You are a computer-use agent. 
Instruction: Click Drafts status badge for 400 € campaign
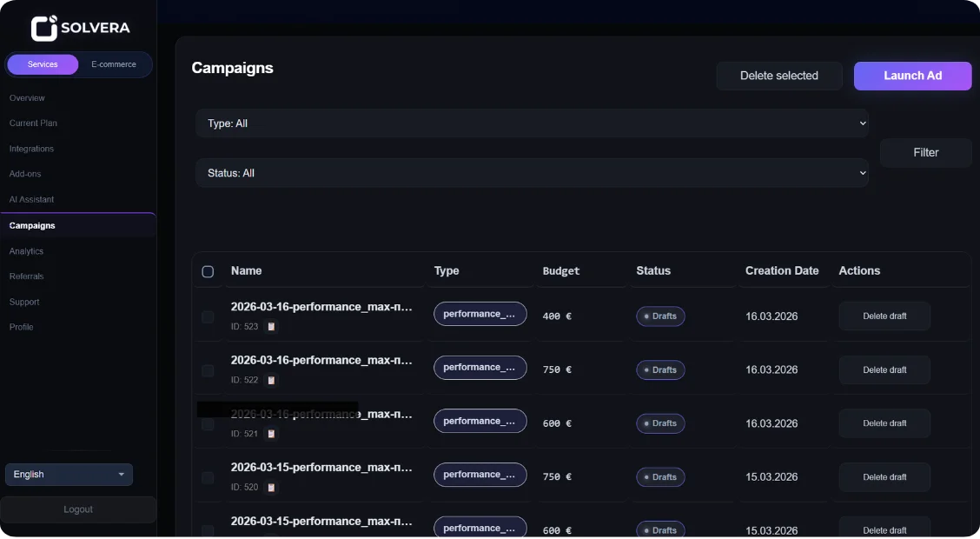[x=660, y=316]
